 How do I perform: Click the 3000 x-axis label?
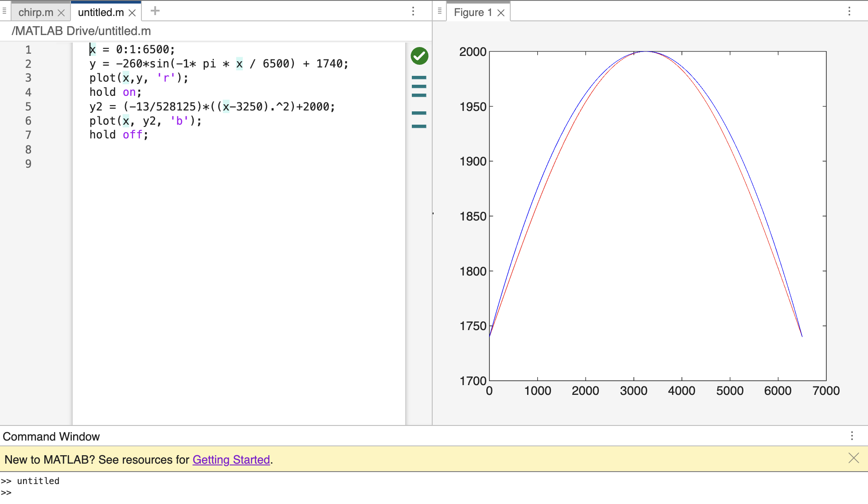pyautogui.click(x=633, y=391)
